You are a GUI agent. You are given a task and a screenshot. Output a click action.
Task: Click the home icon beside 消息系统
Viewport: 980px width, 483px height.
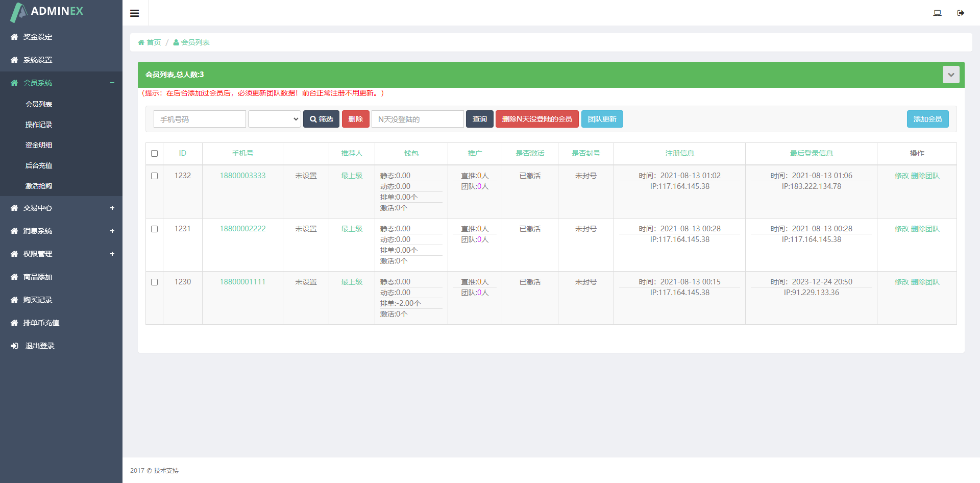[14, 231]
